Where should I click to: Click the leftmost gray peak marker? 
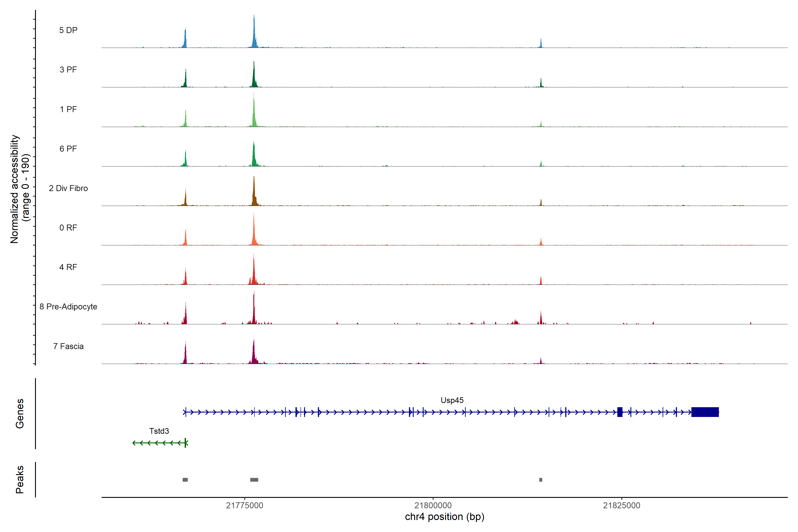pyautogui.click(x=185, y=480)
